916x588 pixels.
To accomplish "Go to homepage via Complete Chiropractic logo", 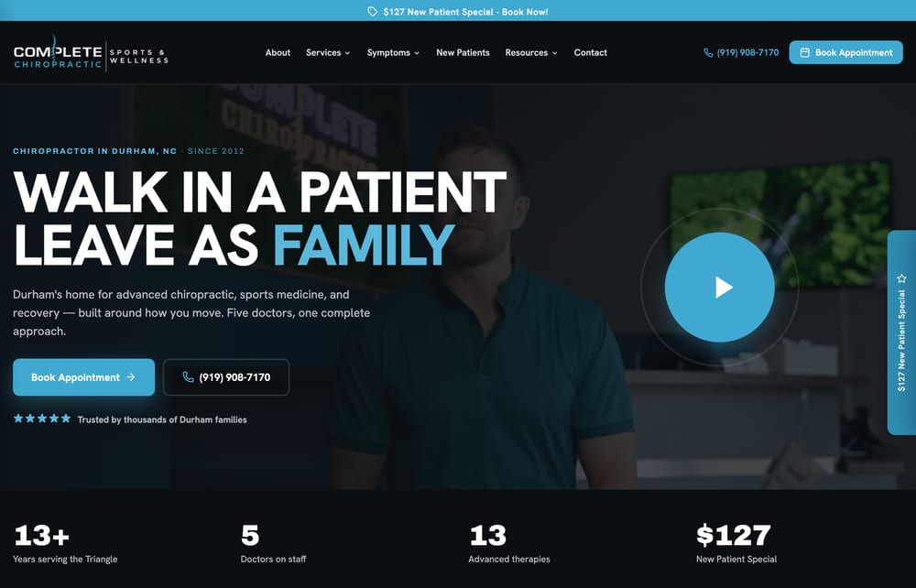I will [91, 53].
